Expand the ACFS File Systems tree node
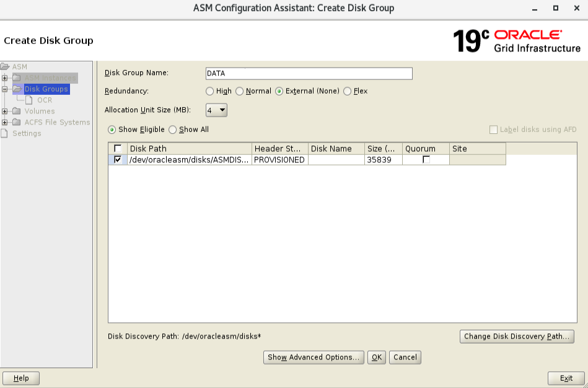The height and width of the screenshot is (388, 588). click(x=4, y=122)
